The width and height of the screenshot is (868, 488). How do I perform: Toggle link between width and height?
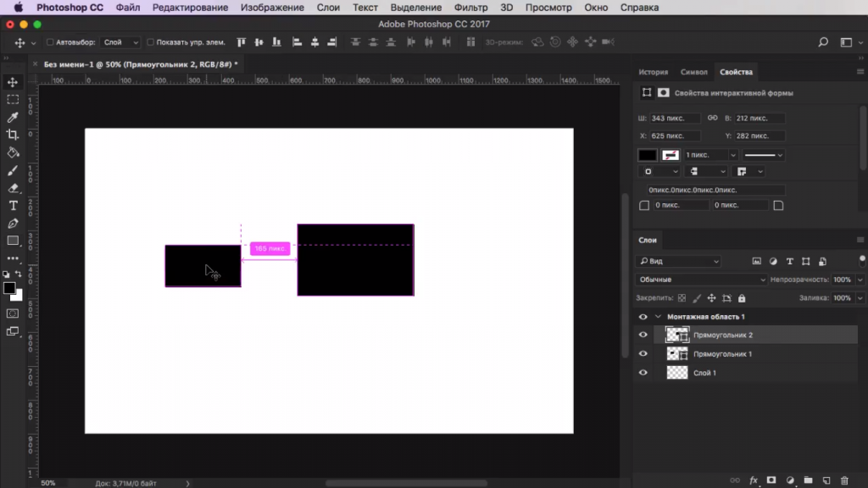point(712,118)
